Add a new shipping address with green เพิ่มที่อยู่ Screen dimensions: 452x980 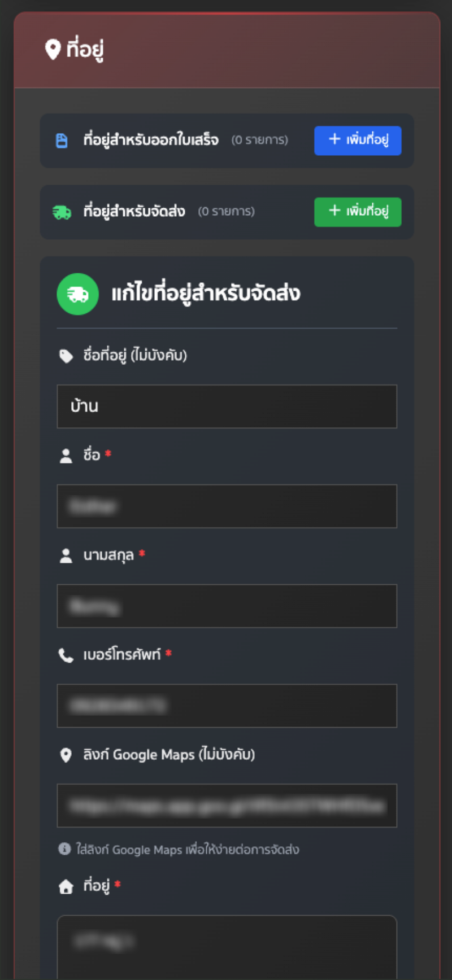coord(358,212)
